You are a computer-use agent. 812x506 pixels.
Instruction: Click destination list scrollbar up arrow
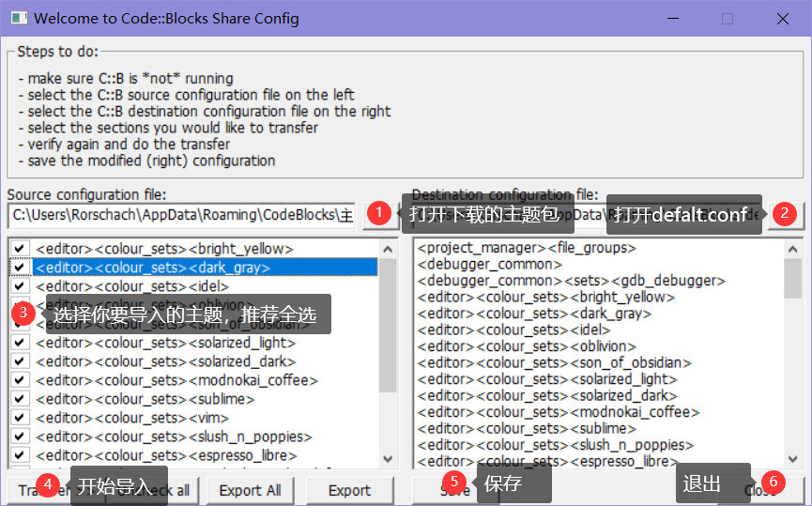(x=792, y=249)
